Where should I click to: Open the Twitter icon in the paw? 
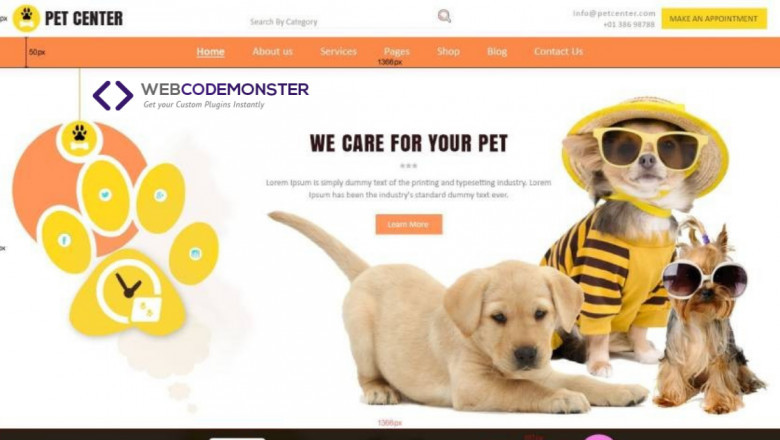point(105,194)
